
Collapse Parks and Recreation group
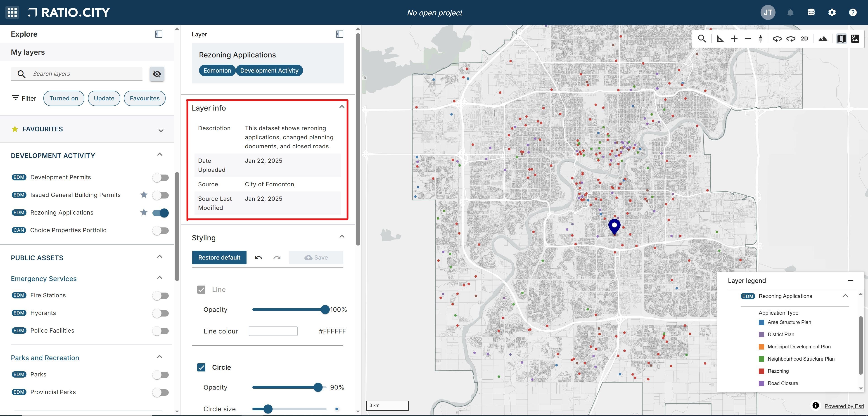(160, 356)
